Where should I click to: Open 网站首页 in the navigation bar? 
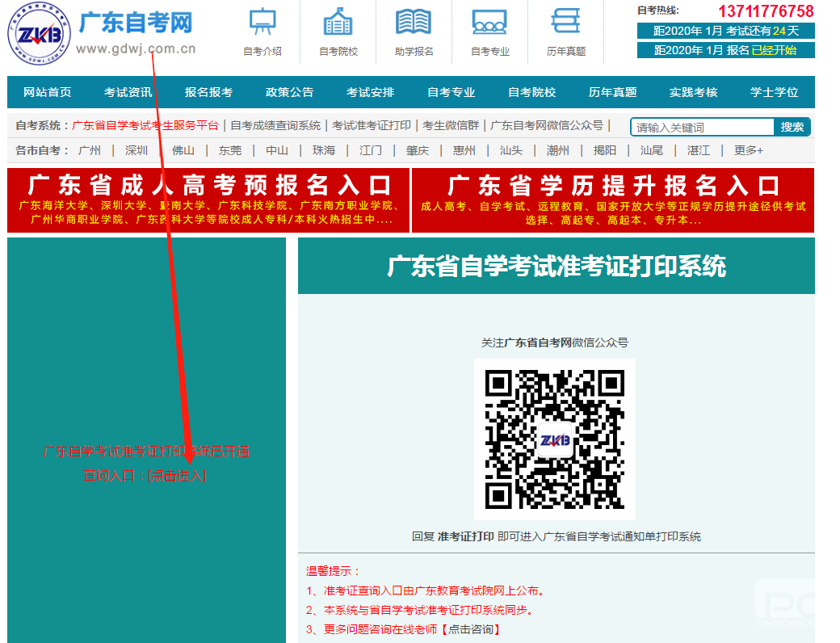[x=47, y=92]
